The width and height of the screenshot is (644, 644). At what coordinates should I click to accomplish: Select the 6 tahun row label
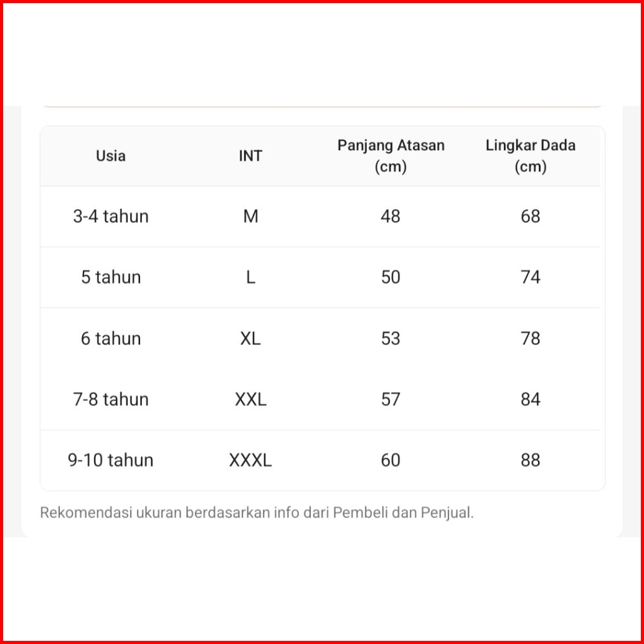point(111,338)
